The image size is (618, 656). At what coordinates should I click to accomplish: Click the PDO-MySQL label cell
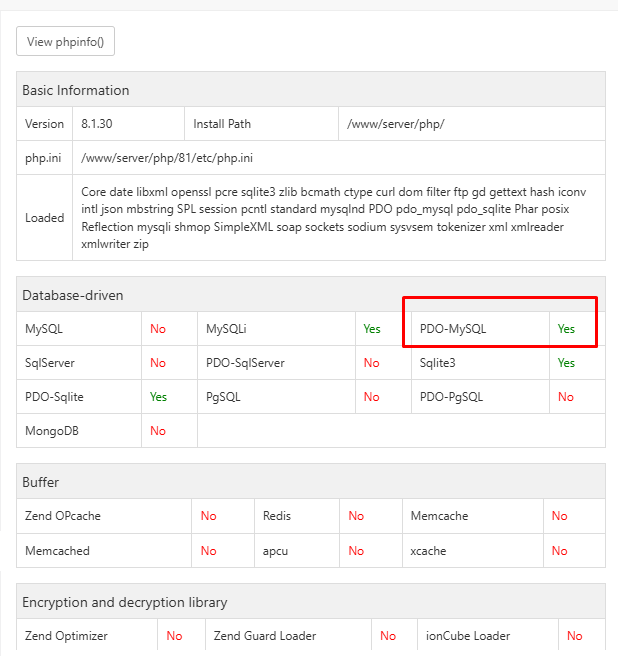[454, 328]
